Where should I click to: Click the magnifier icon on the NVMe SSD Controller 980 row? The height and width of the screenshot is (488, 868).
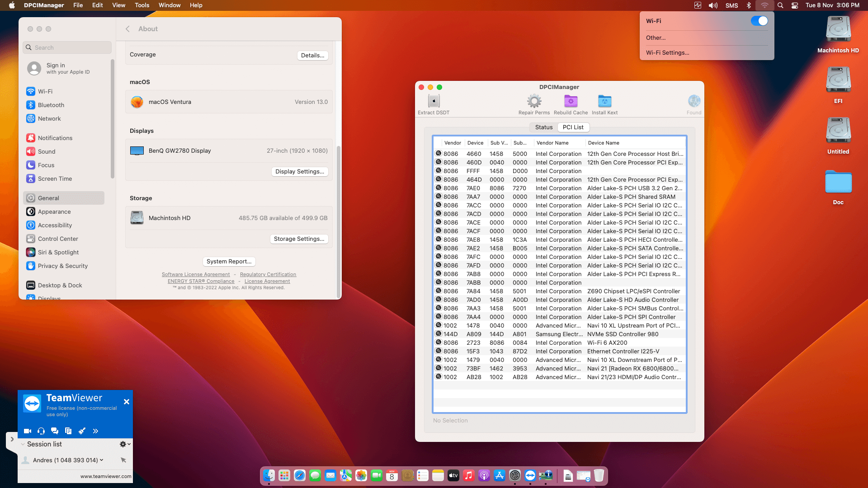[438, 334]
